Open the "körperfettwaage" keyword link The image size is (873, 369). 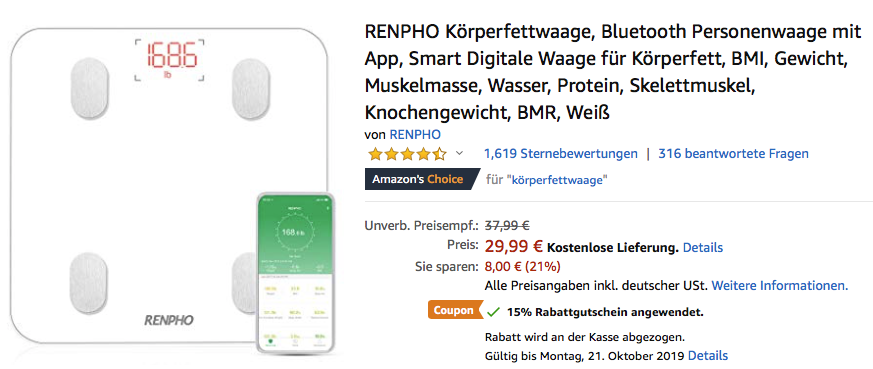pyautogui.click(x=560, y=180)
